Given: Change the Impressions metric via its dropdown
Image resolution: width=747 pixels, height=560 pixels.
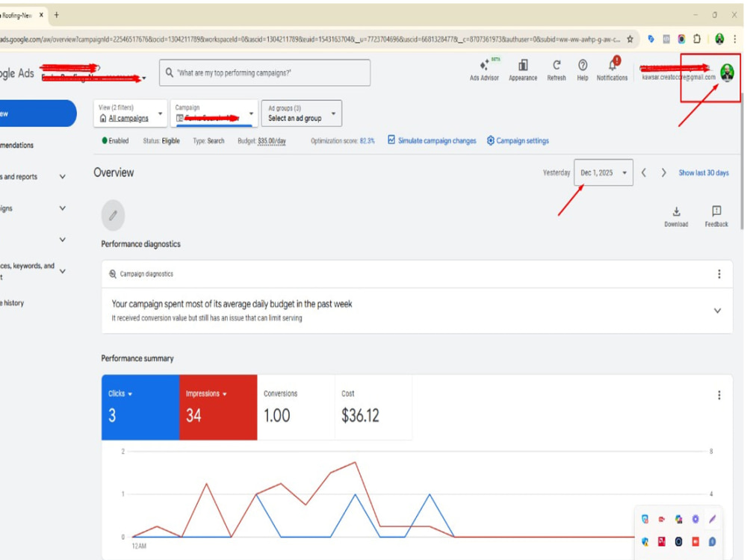Looking at the screenshot, I should [x=206, y=393].
